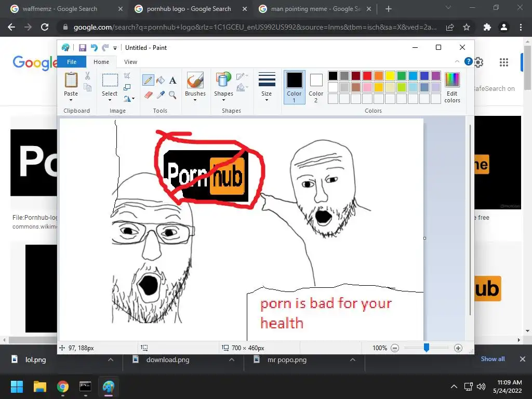Close the downloads bar
Screen dimensions: 532x399
point(523,359)
